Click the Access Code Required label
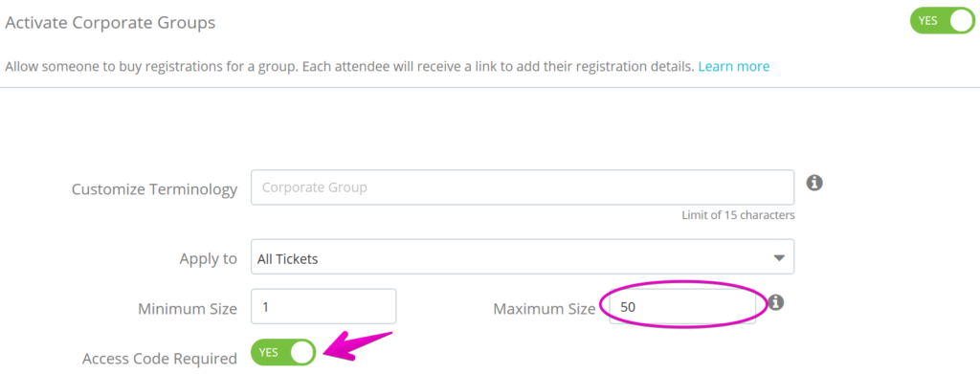Image resolution: width=980 pixels, height=374 pixels. 160,359
